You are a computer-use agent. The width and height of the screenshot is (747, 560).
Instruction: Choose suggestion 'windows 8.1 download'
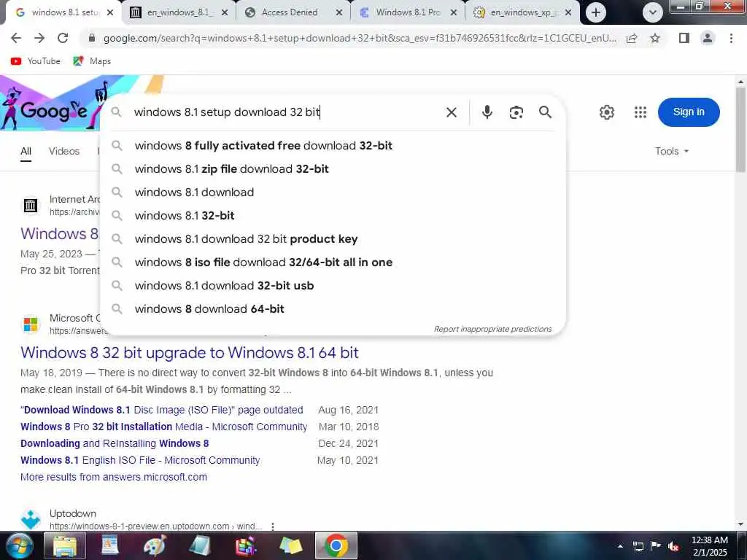333,192
